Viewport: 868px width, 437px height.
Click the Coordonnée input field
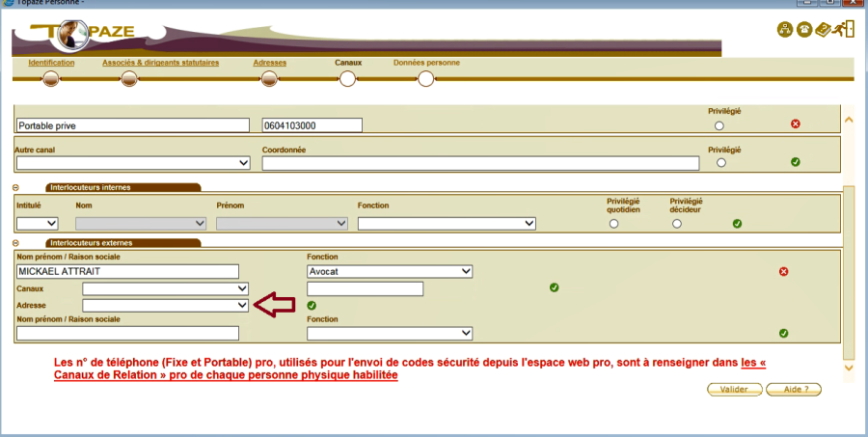point(480,163)
